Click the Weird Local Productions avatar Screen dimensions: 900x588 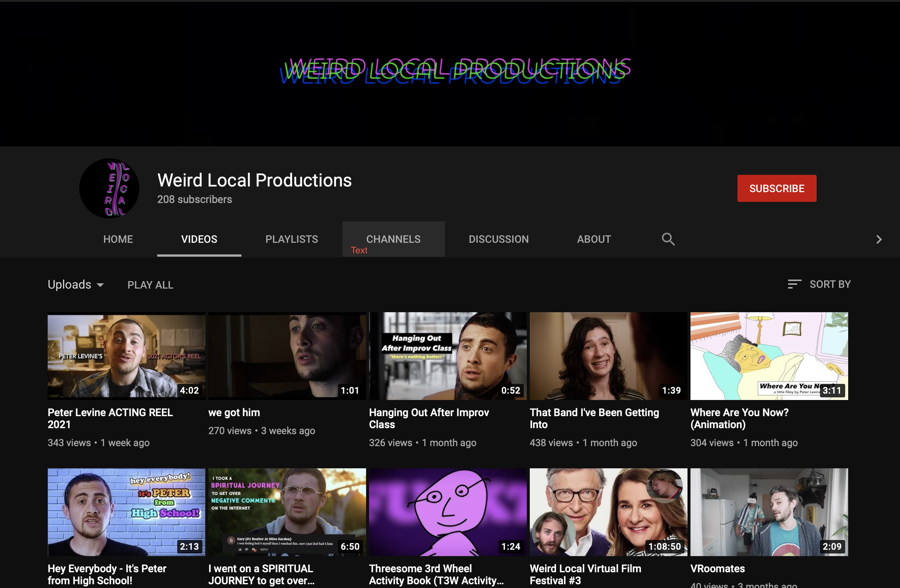pyautogui.click(x=109, y=188)
